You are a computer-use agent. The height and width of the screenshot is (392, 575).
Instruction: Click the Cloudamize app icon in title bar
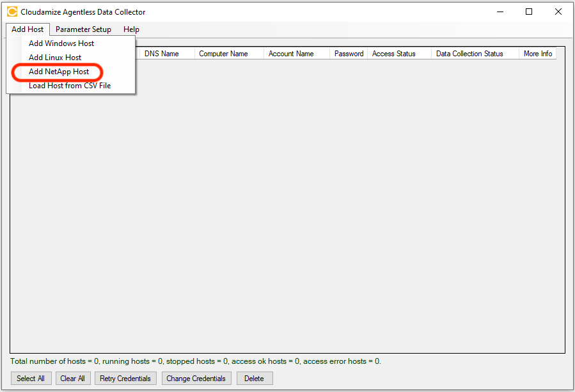[x=12, y=12]
